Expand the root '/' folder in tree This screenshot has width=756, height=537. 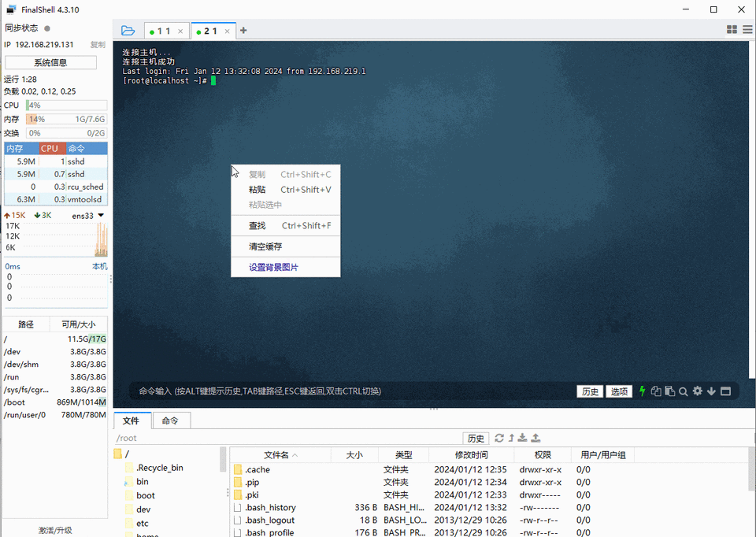121,454
